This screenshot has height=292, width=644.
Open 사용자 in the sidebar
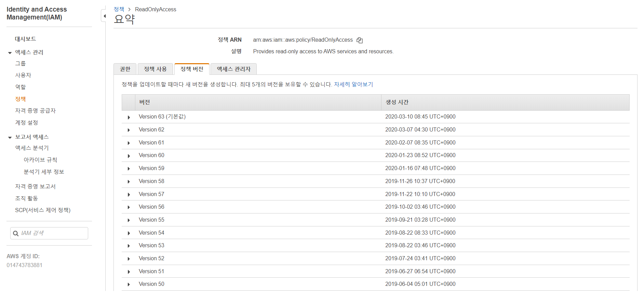pyautogui.click(x=23, y=75)
